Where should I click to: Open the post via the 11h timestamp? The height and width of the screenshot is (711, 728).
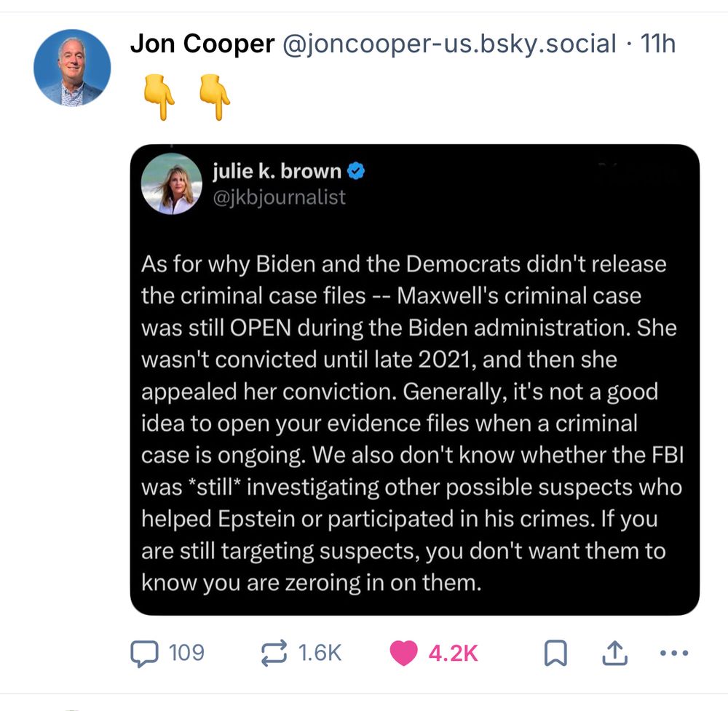657,44
